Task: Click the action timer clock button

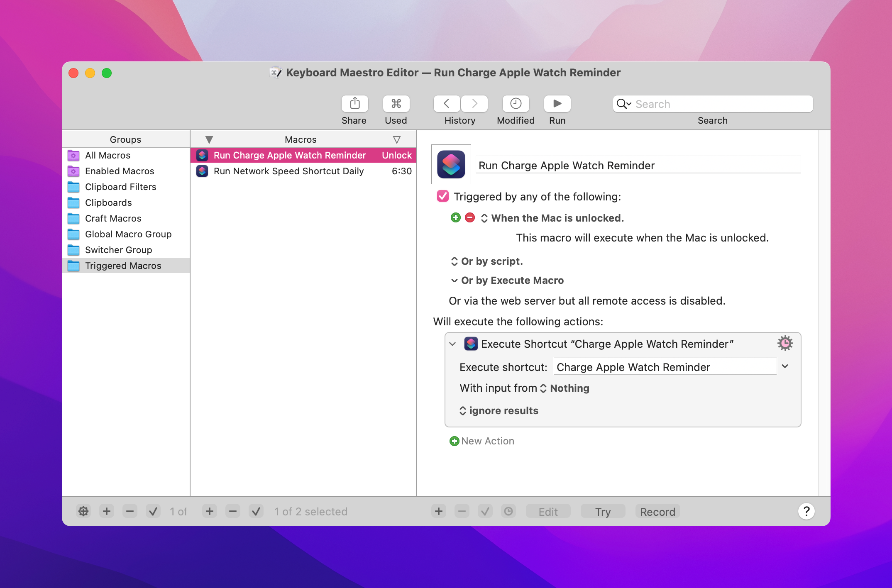Action: click(508, 511)
